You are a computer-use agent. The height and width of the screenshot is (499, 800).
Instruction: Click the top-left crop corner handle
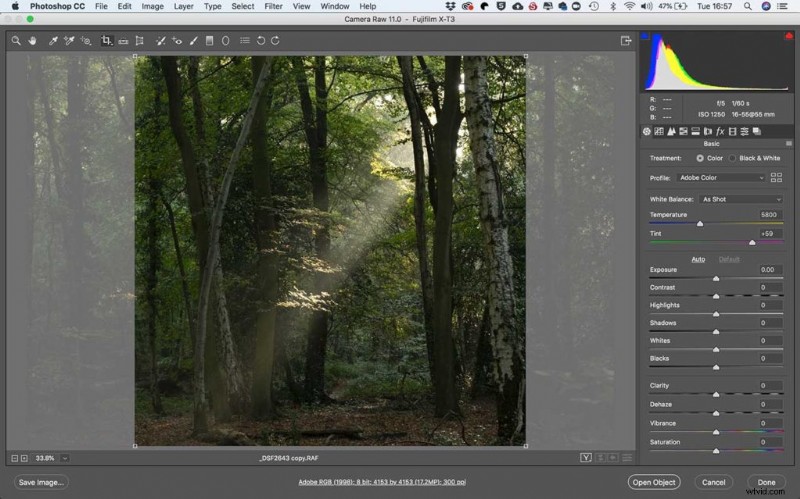click(135, 56)
